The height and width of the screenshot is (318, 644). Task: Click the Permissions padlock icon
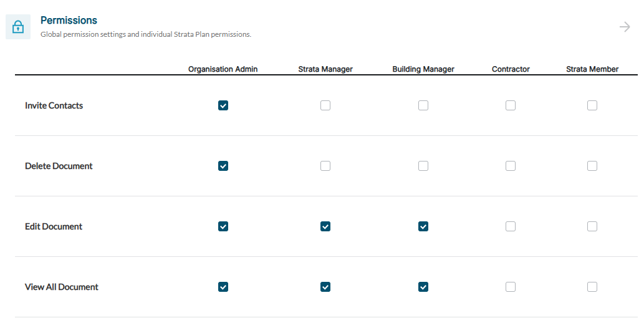pyautogui.click(x=18, y=27)
